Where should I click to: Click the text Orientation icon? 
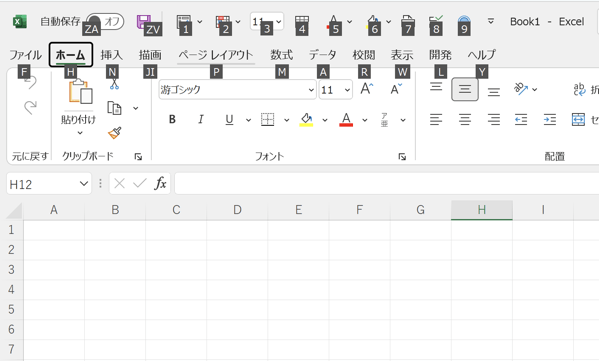(x=521, y=89)
